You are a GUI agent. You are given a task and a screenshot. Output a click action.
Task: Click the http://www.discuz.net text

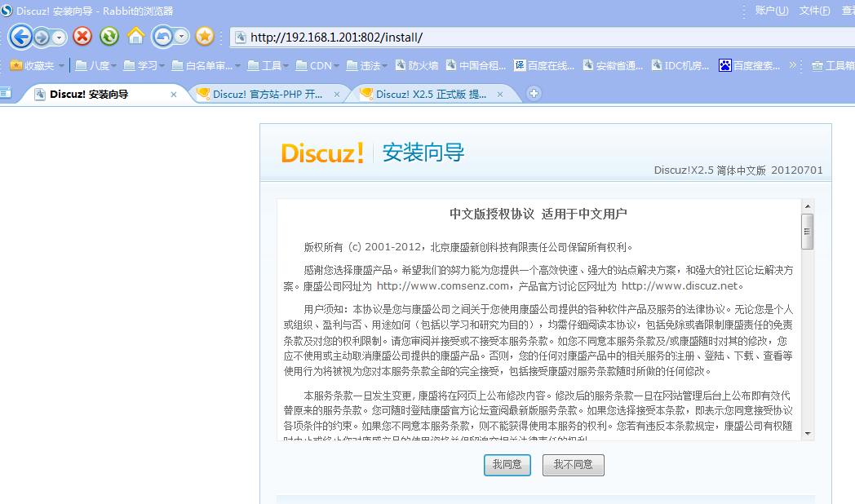point(680,285)
